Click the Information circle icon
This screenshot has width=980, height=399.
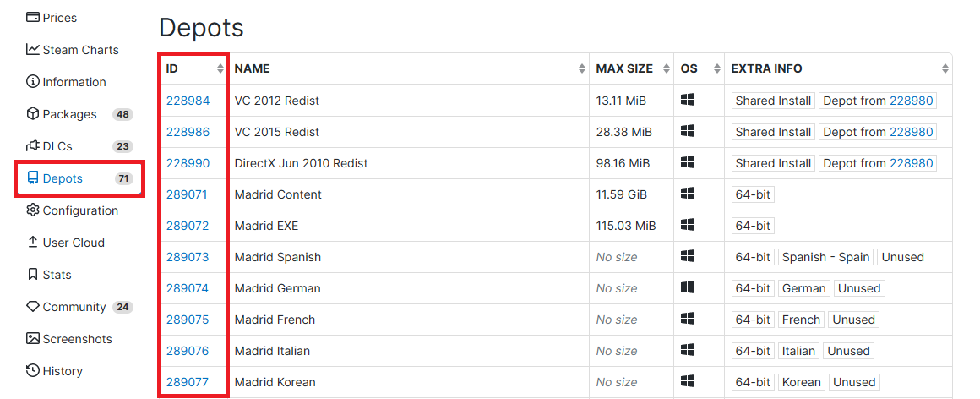click(x=33, y=81)
